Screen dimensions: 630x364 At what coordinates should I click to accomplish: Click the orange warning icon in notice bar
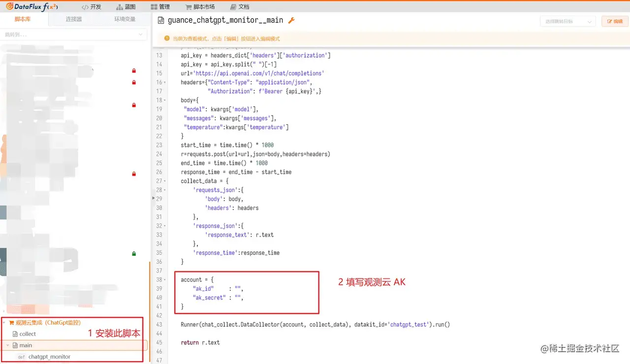pos(167,38)
